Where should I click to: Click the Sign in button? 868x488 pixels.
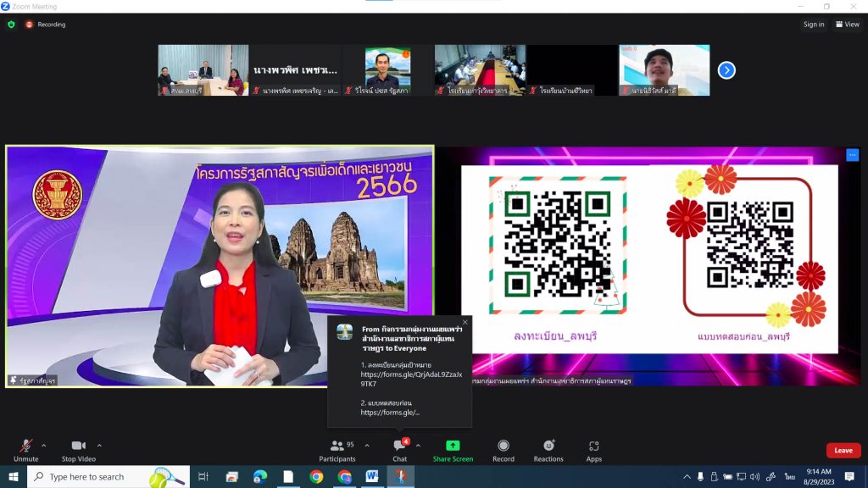(814, 25)
